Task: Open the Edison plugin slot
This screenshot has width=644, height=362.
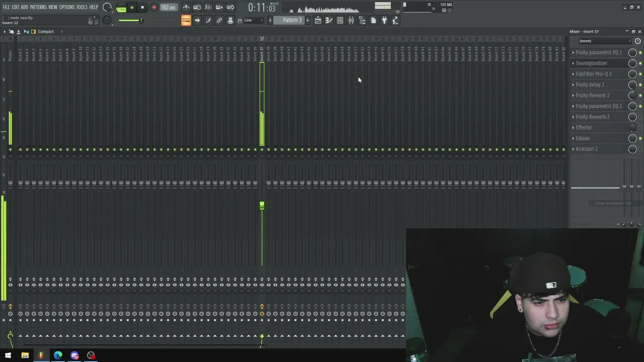Action: click(583, 138)
